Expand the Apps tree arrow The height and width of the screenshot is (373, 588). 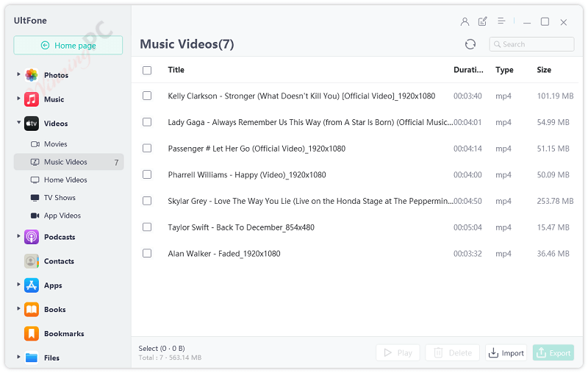[x=18, y=285]
